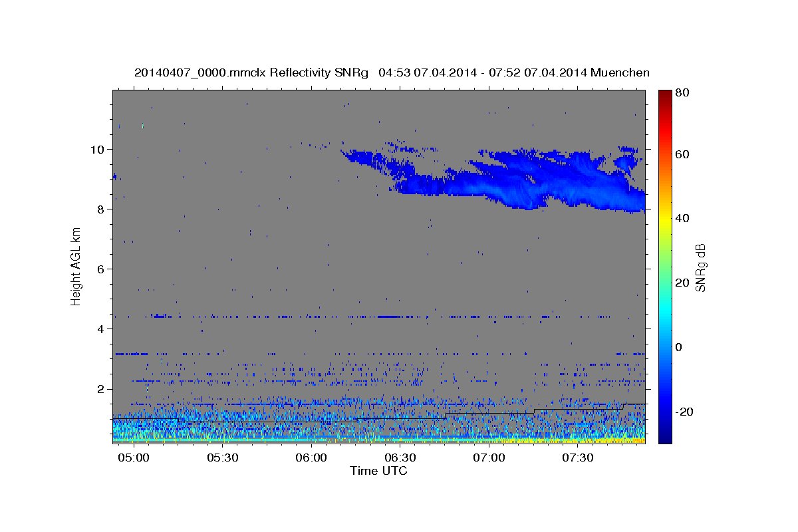Click the colorbar value '60'
This screenshot has width=798, height=532.
click(x=682, y=154)
